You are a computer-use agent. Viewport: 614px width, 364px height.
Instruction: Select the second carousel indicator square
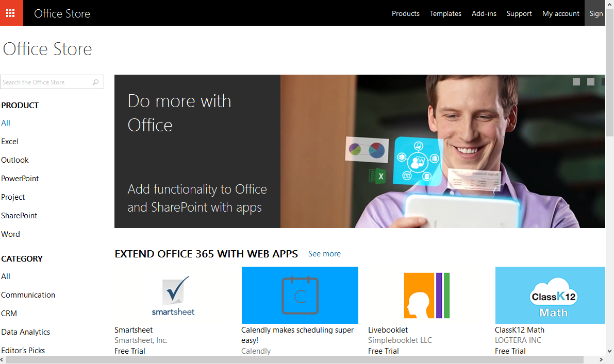pyautogui.click(x=591, y=82)
